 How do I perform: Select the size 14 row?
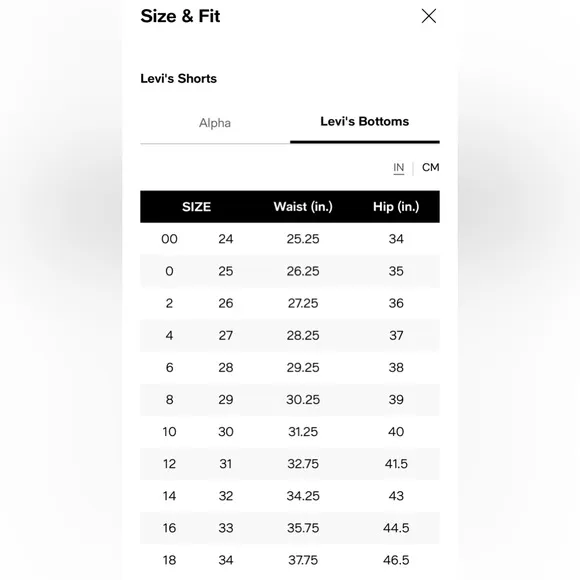point(290,496)
